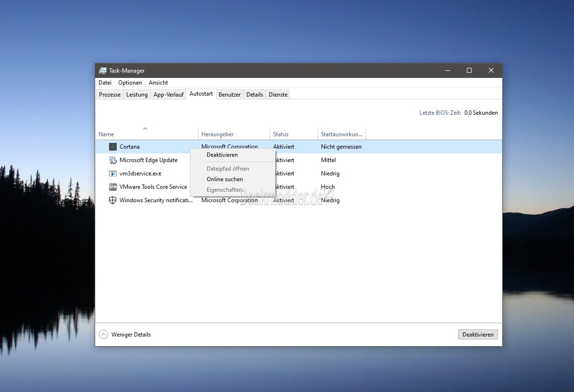Screen dimensions: 574x392
Task: Select the VMware Tools Core Service entry
Action: coord(153,187)
